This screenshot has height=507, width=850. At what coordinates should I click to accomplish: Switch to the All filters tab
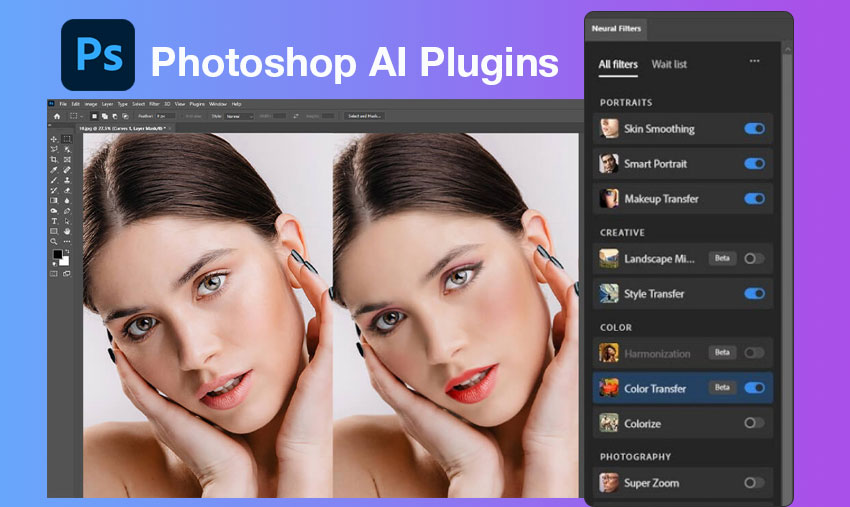(618, 65)
